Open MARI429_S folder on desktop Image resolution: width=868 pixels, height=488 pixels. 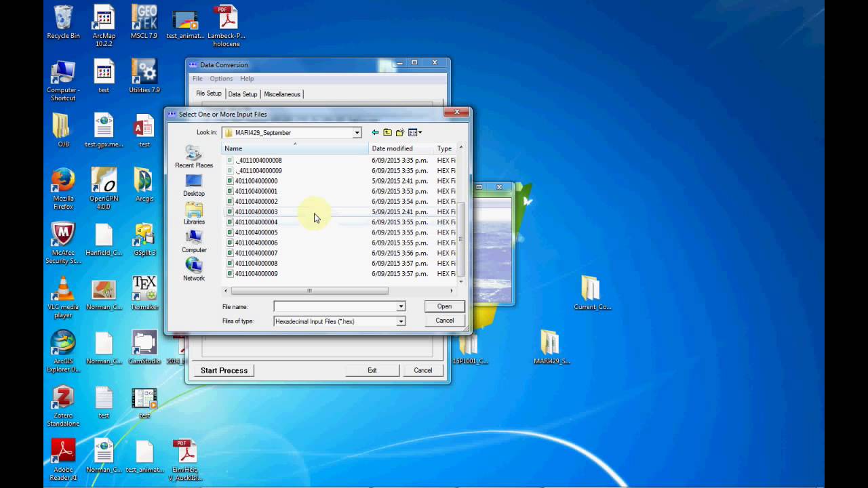(551, 347)
